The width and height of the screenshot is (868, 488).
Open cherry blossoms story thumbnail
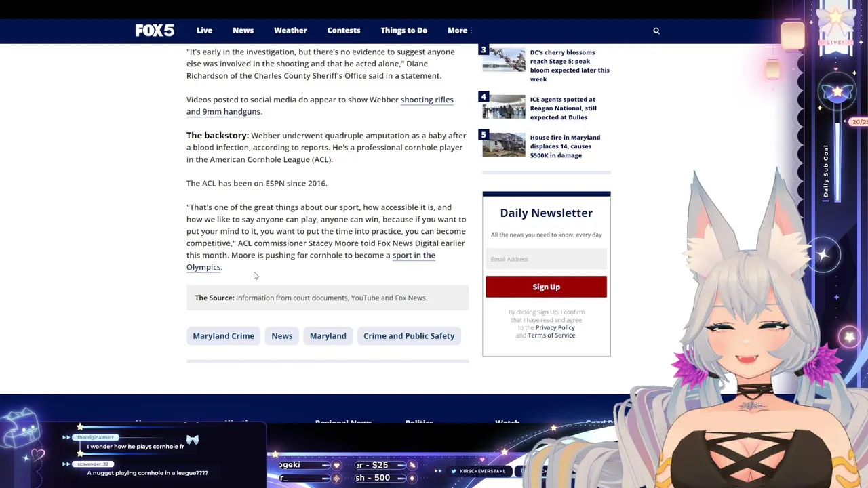[x=504, y=60]
